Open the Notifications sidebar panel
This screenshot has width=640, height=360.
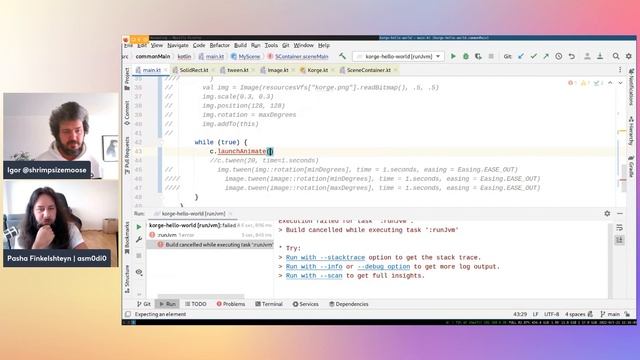tap(631, 87)
